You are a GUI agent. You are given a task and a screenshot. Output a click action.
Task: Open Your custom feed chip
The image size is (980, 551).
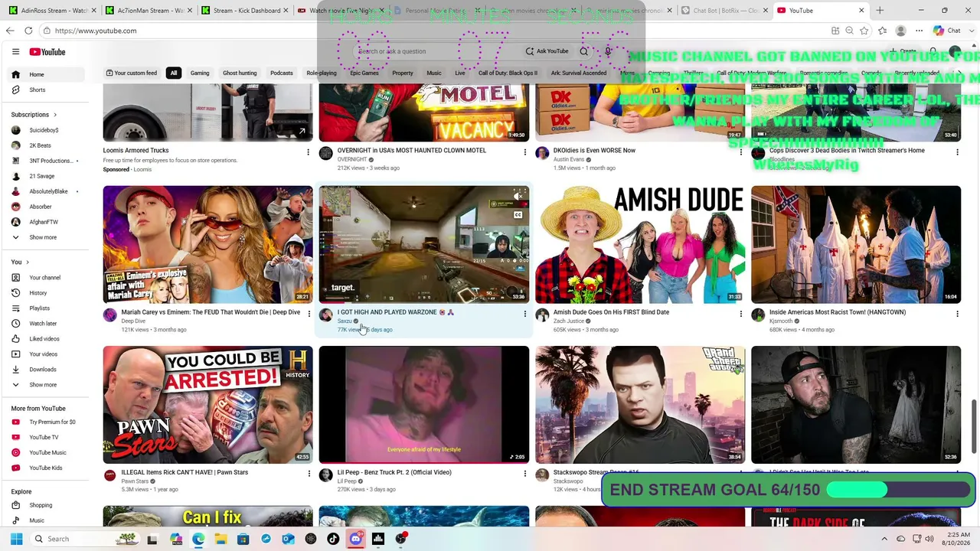pos(131,73)
